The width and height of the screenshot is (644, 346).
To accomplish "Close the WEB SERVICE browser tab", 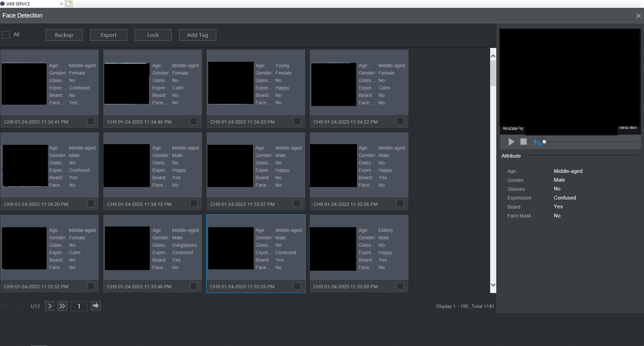I will click(61, 4).
